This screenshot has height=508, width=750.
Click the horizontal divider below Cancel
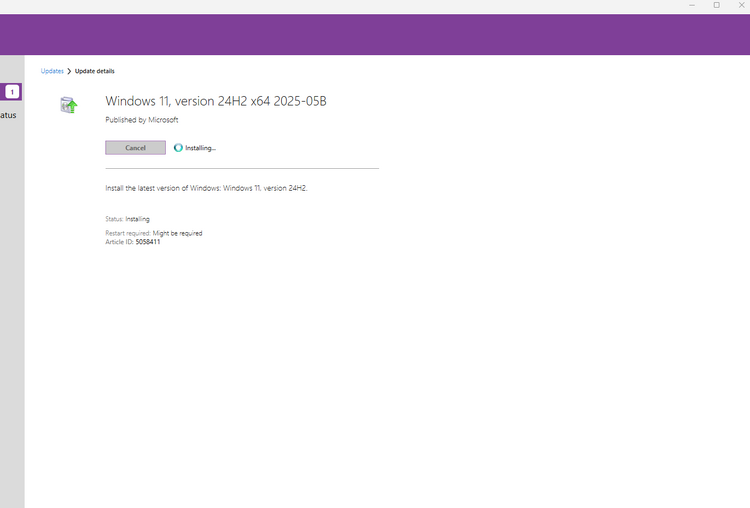[x=242, y=168]
